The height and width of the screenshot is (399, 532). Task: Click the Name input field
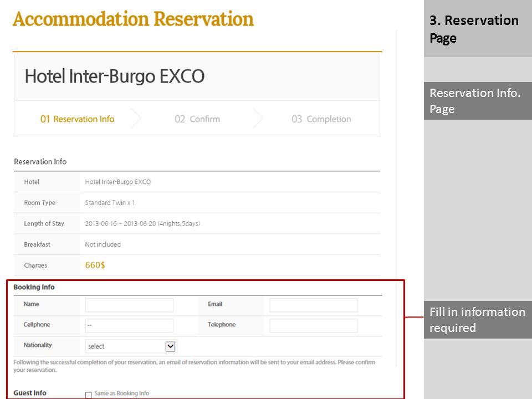point(129,305)
